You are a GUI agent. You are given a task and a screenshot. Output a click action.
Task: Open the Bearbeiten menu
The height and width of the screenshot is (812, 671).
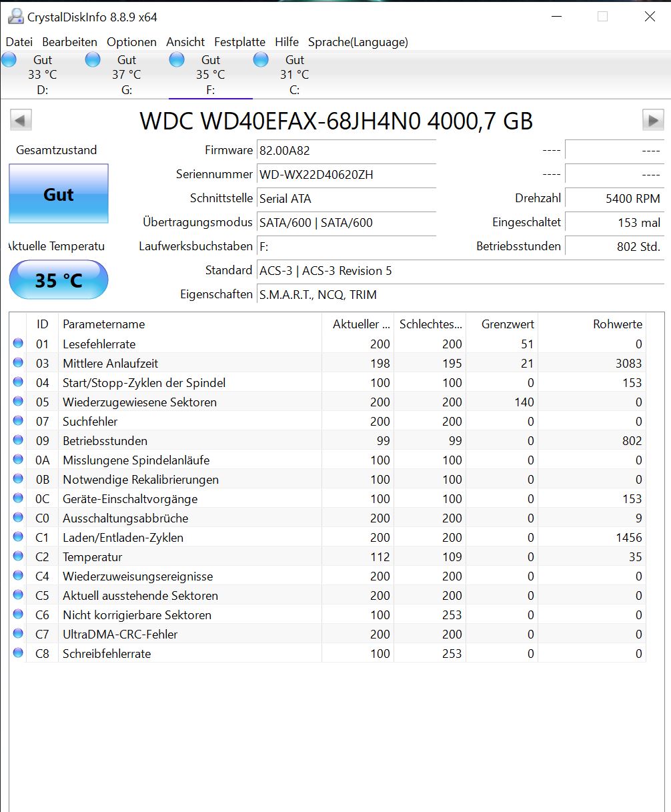click(x=70, y=42)
